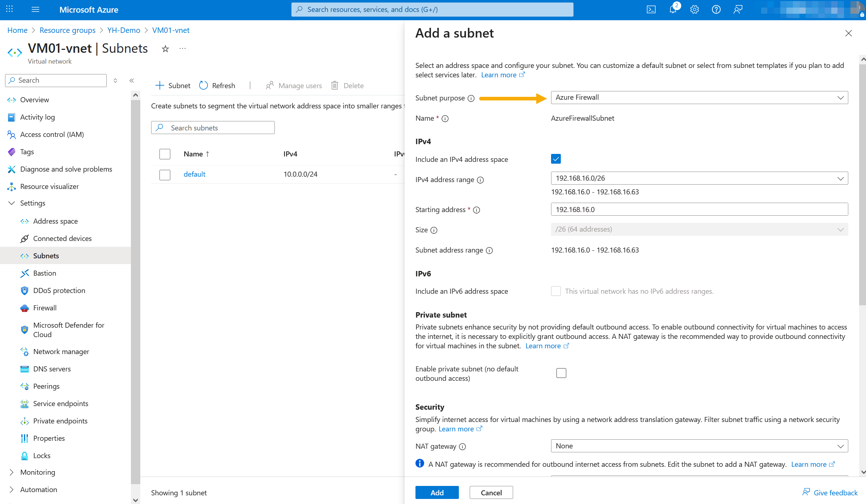Go to Home breadcrumb
This screenshot has width=866, height=504.
17,30
